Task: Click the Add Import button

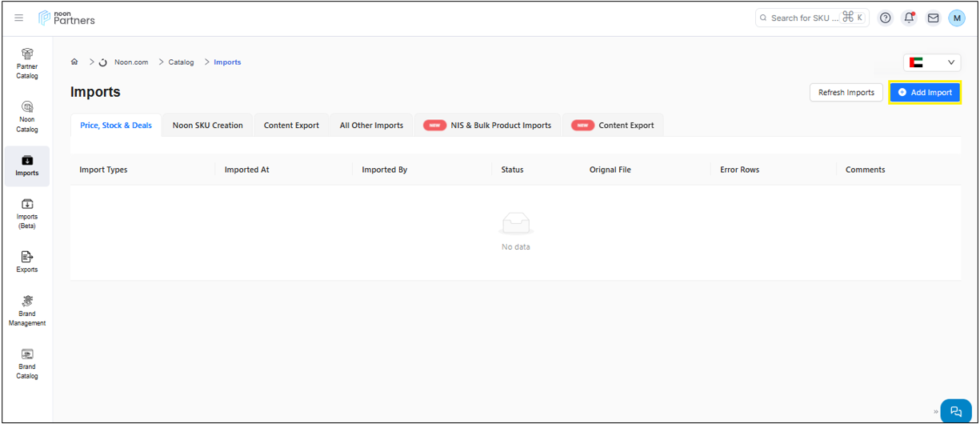Action: tap(925, 92)
